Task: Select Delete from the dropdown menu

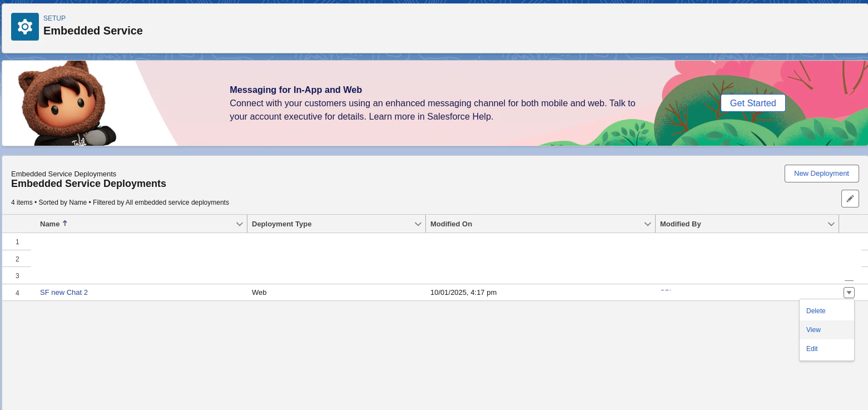Action: pos(815,310)
